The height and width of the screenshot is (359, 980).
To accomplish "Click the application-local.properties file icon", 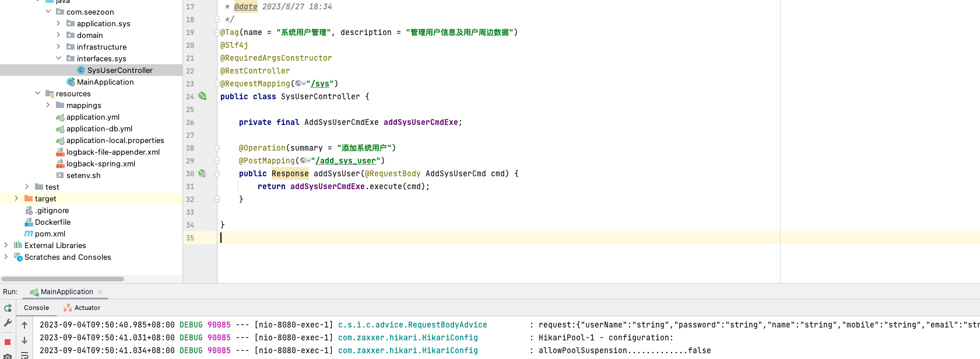I will click(60, 140).
